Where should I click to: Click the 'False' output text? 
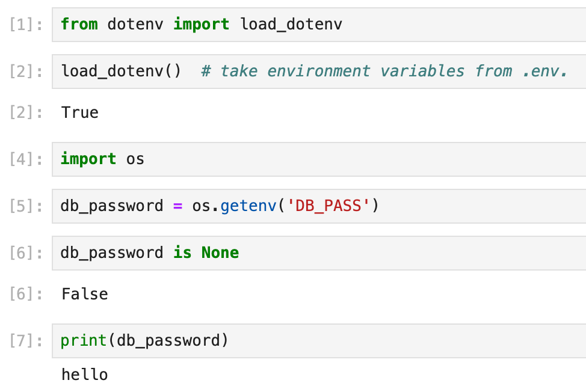(85, 294)
